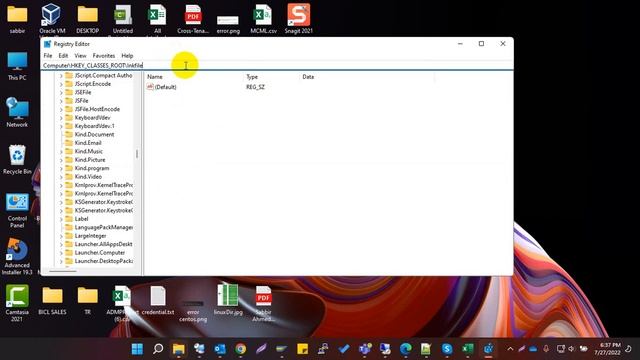Image resolution: width=640 pixels, height=360 pixels.
Task: Click the REG_SZ type cell
Action: [x=255, y=87]
